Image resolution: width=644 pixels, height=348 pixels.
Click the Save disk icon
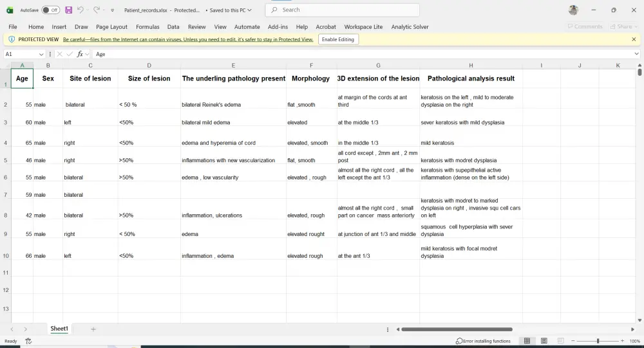coord(69,10)
